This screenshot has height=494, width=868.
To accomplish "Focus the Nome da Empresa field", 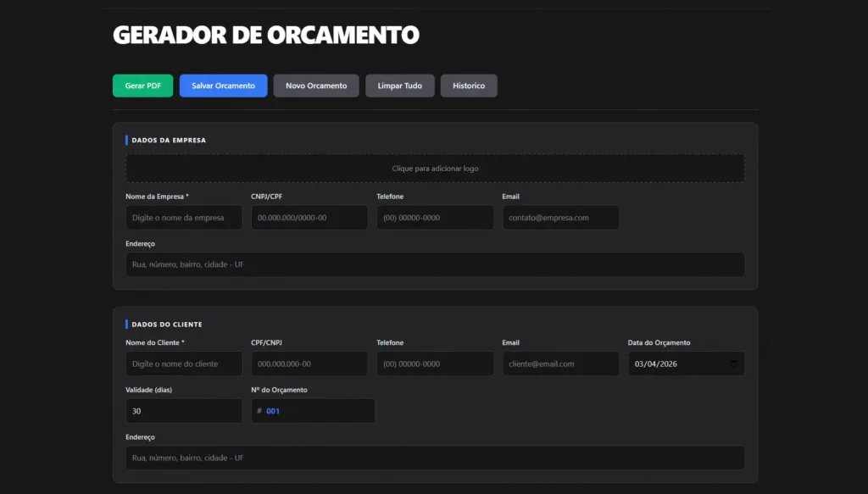I will coord(184,218).
